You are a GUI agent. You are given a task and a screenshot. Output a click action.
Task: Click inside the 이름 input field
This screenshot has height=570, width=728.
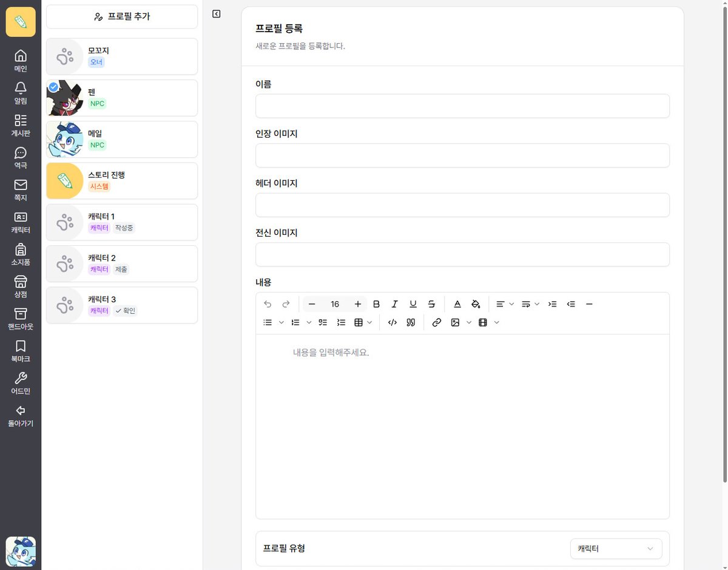click(x=462, y=106)
